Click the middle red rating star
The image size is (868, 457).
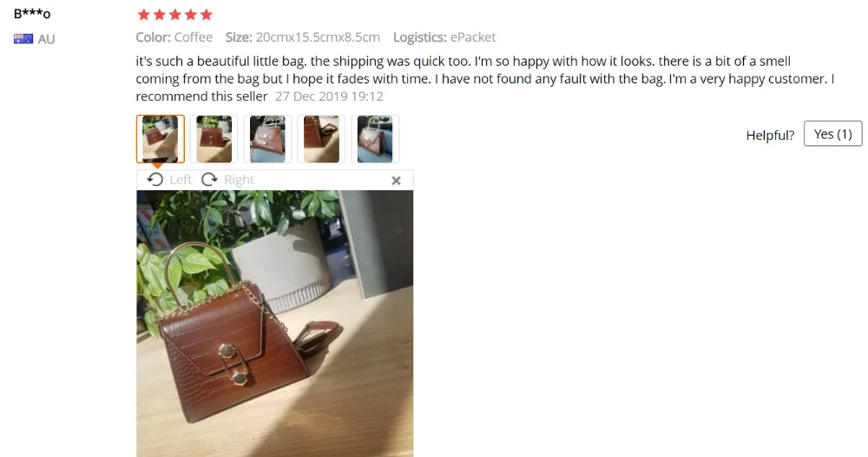click(x=175, y=15)
